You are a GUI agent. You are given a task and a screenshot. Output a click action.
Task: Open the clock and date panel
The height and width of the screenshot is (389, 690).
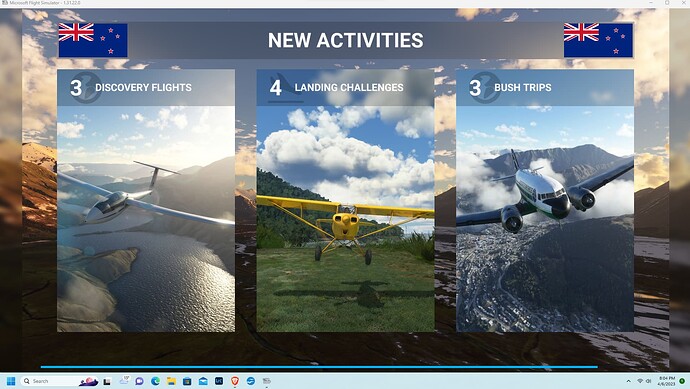point(667,381)
